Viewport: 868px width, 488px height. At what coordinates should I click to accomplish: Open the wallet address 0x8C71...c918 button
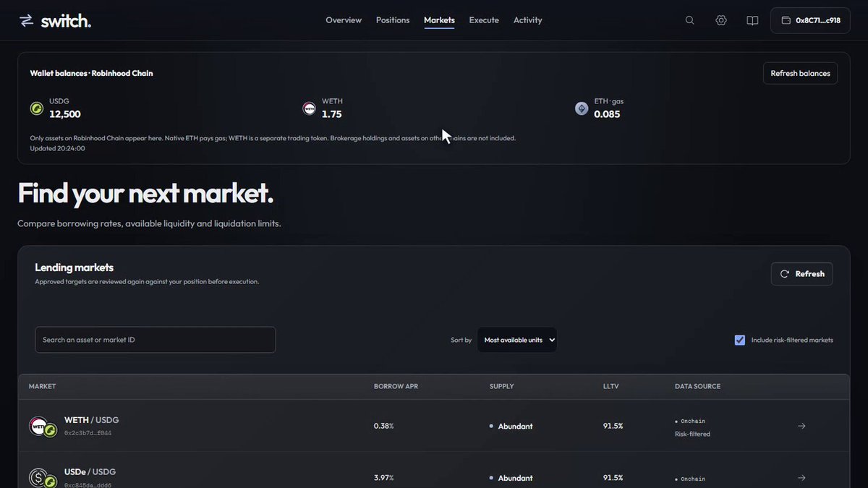(810, 20)
